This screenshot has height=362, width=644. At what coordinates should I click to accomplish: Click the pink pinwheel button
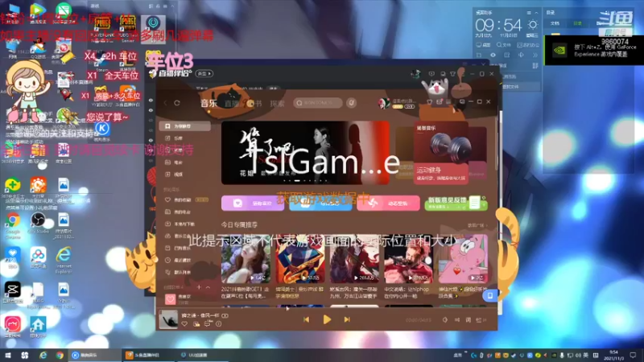point(388,204)
